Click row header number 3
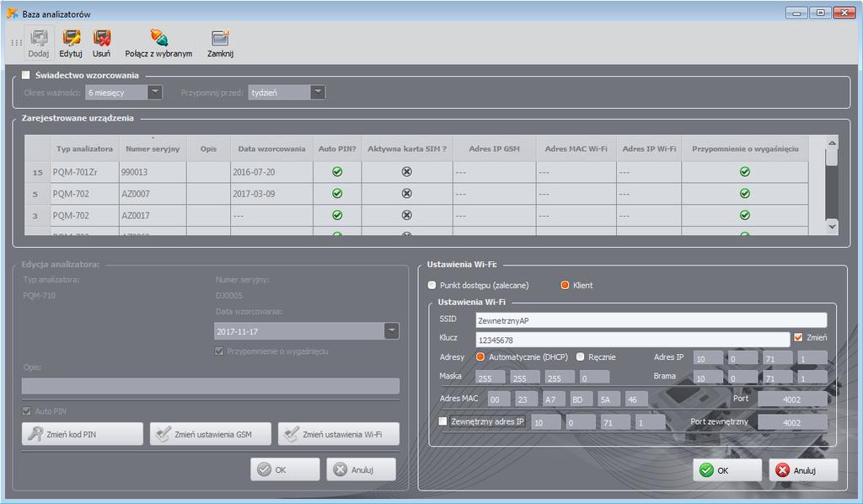 (37, 215)
